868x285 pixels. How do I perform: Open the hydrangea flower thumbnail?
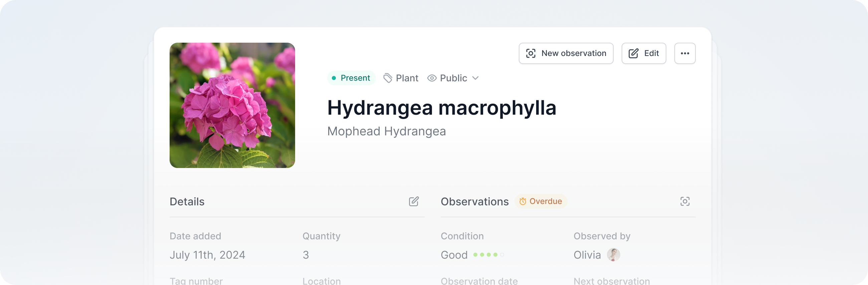[232, 105]
